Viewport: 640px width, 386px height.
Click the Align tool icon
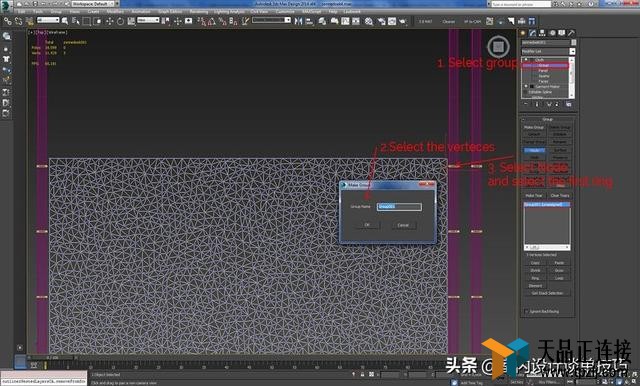pyautogui.click(x=309, y=21)
